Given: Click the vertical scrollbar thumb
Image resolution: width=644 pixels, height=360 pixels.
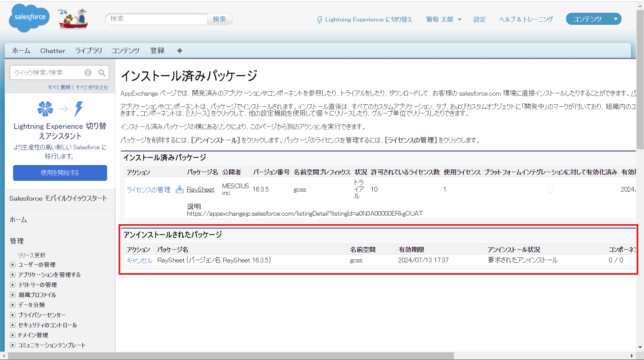Looking at the screenshot, I should tap(640, 80).
